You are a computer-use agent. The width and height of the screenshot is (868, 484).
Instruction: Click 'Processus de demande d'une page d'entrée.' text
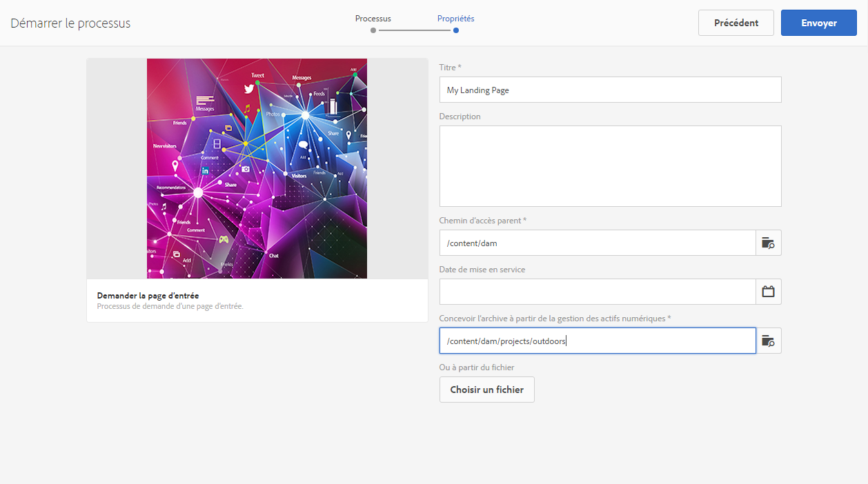(x=170, y=306)
